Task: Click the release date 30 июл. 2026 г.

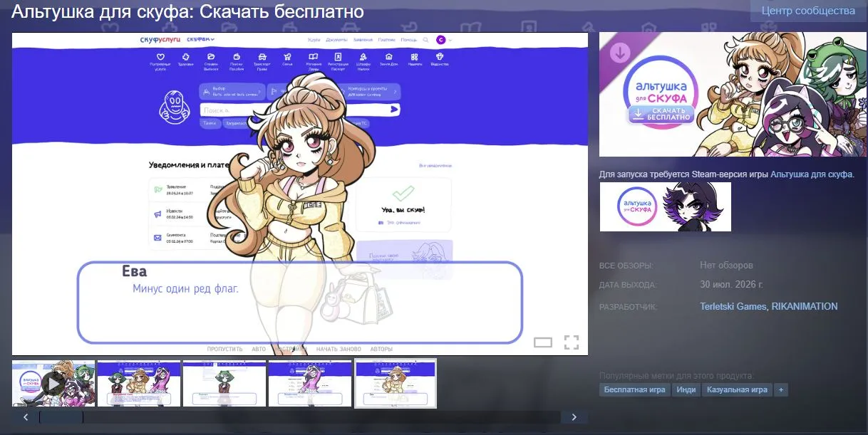Action: pyautogui.click(x=732, y=285)
